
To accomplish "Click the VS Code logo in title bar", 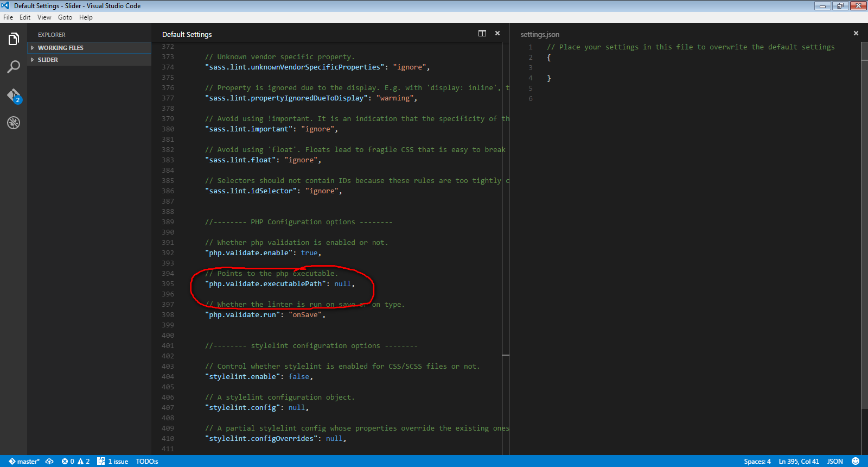I will tap(5, 5).
